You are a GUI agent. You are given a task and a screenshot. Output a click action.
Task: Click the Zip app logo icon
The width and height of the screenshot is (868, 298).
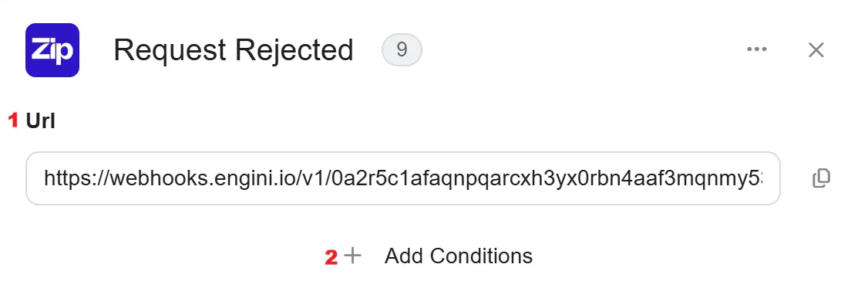(x=52, y=50)
